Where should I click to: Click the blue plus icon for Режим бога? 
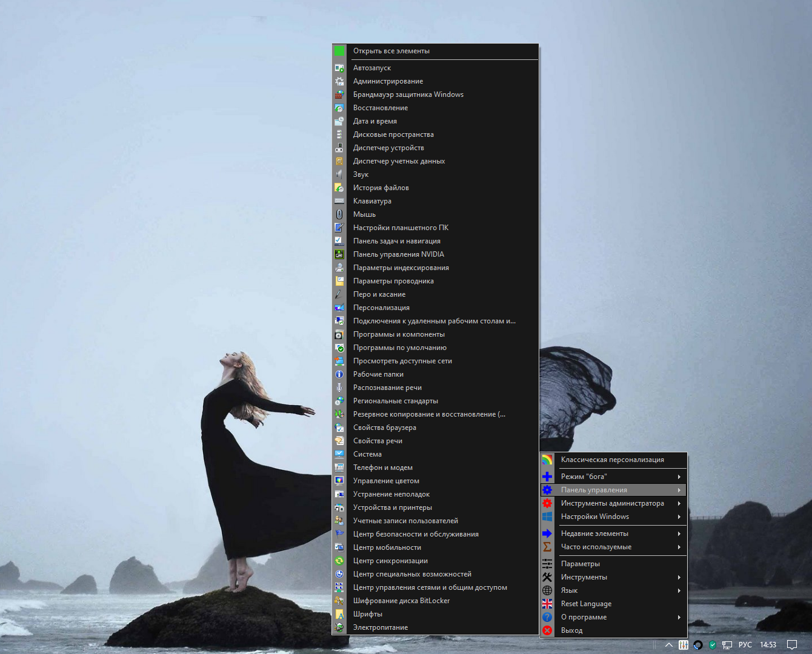pyautogui.click(x=547, y=477)
